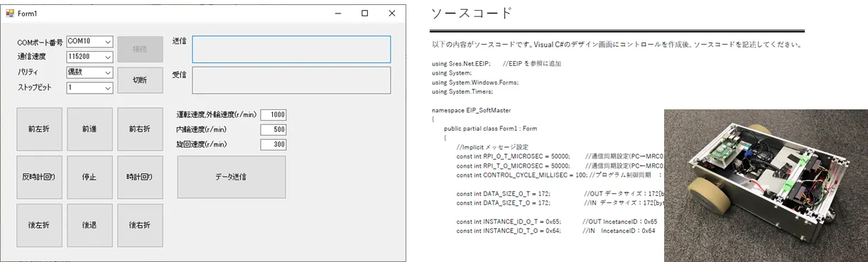This screenshot has width=868, height=262.
Task: Click the Form1 window icon
Action: pos(10,13)
